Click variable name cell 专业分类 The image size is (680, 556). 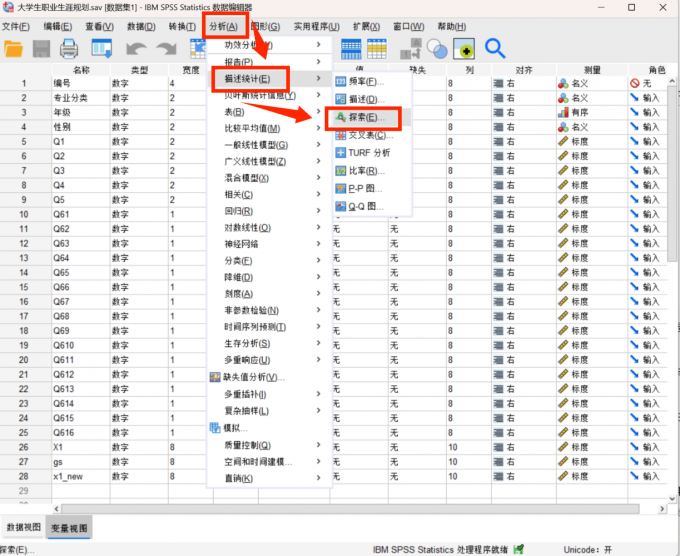pos(81,98)
